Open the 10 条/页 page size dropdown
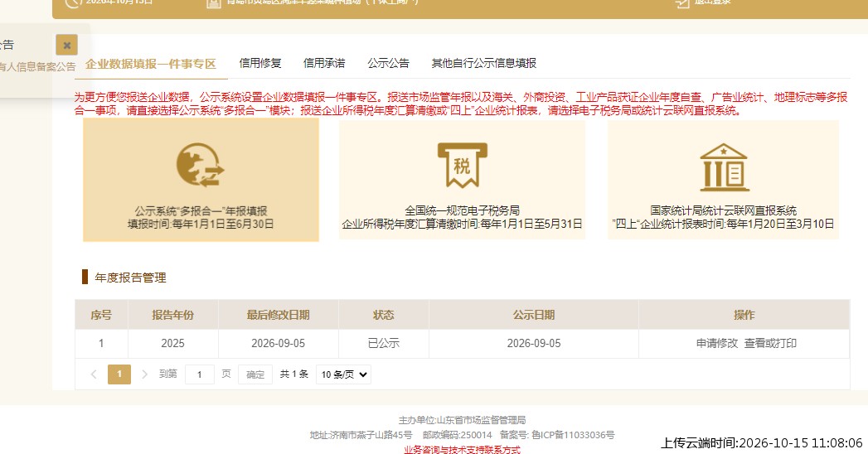The height and width of the screenshot is (454, 868). [343, 374]
